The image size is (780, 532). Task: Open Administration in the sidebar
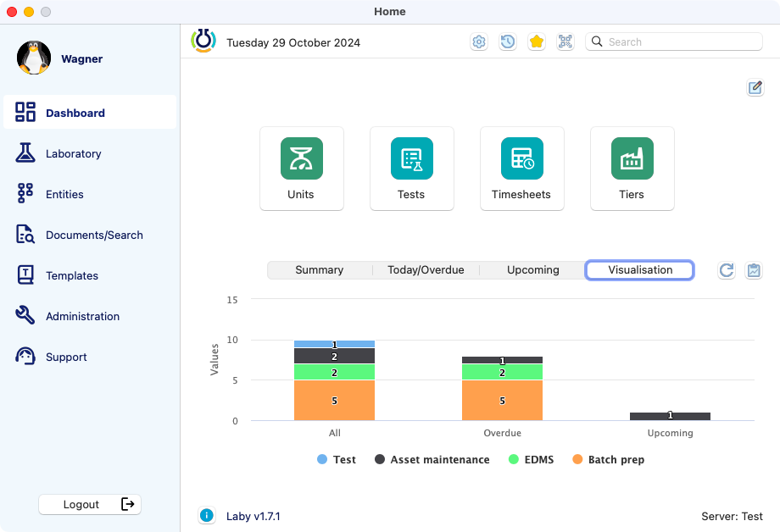click(90, 316)
